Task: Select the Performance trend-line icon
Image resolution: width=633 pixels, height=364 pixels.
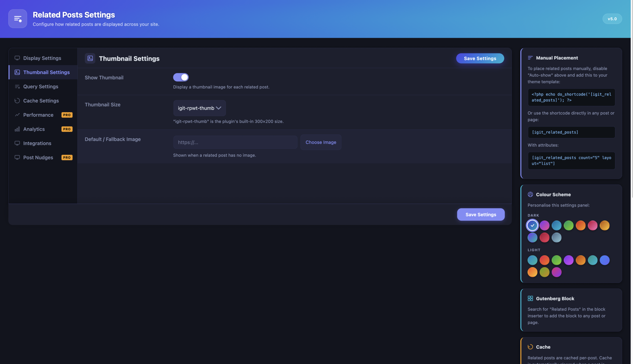Action: pyautogui.click(x=17, y=115)
